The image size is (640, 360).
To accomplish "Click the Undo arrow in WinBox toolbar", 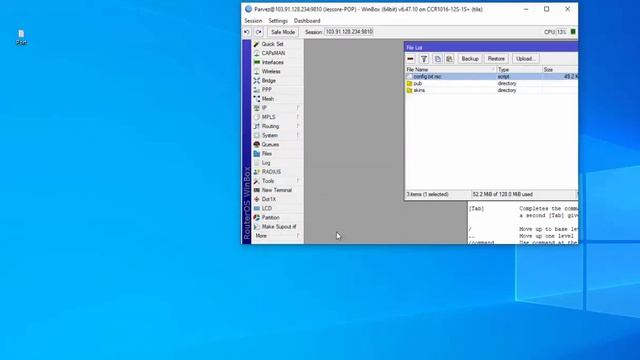I will click(x=247, y=32).
